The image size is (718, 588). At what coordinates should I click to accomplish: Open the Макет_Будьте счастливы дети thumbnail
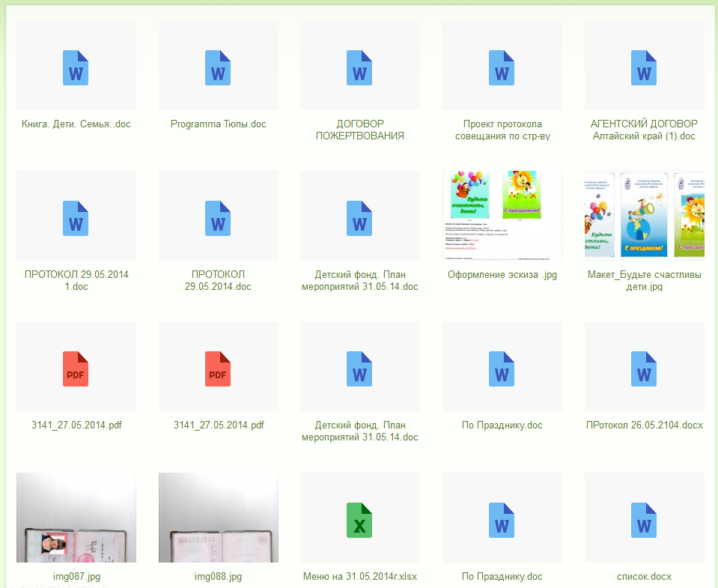click(645, 216)
